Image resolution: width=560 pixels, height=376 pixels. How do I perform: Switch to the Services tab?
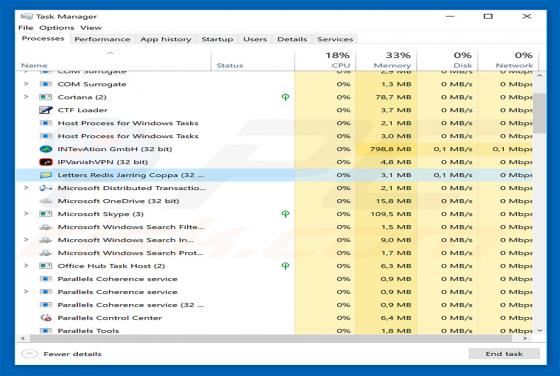tap(335, 39)
